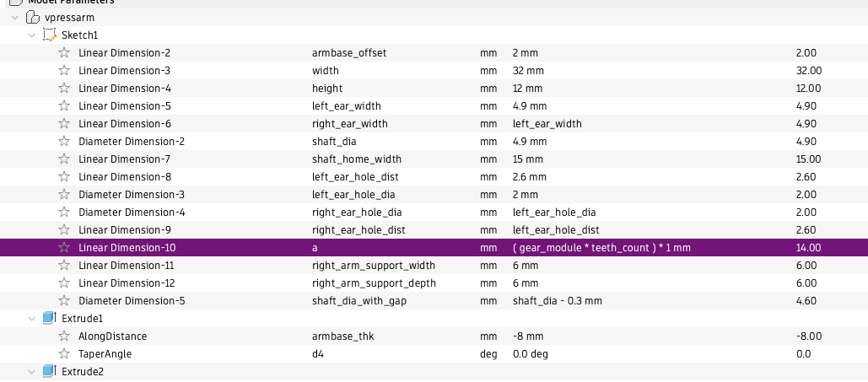Screen dimensions: 868x382
Task: Collapse the vpressarm tree node
Action: coord(15,18)
